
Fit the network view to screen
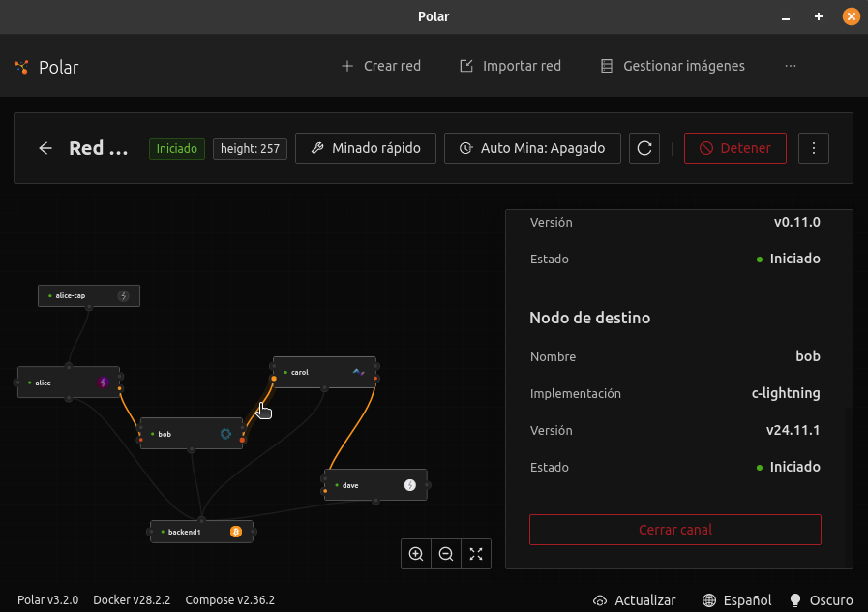coord(476,554)
